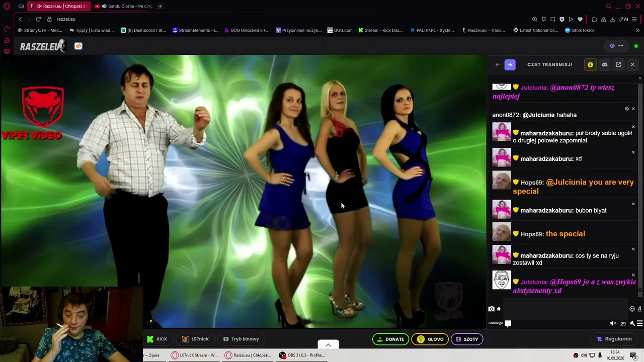The width and height of the screenshot is (644, 362).
Task: Click the green DONATE button
Action: point(390,339)
